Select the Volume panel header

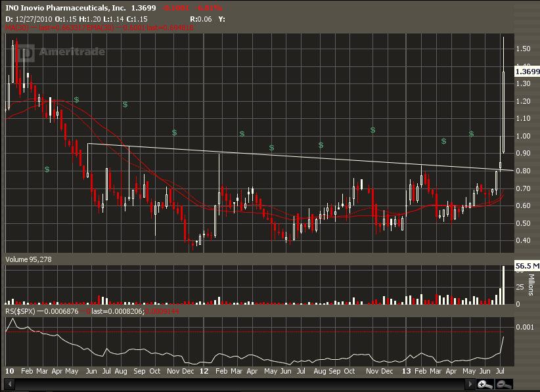point(28,260)
